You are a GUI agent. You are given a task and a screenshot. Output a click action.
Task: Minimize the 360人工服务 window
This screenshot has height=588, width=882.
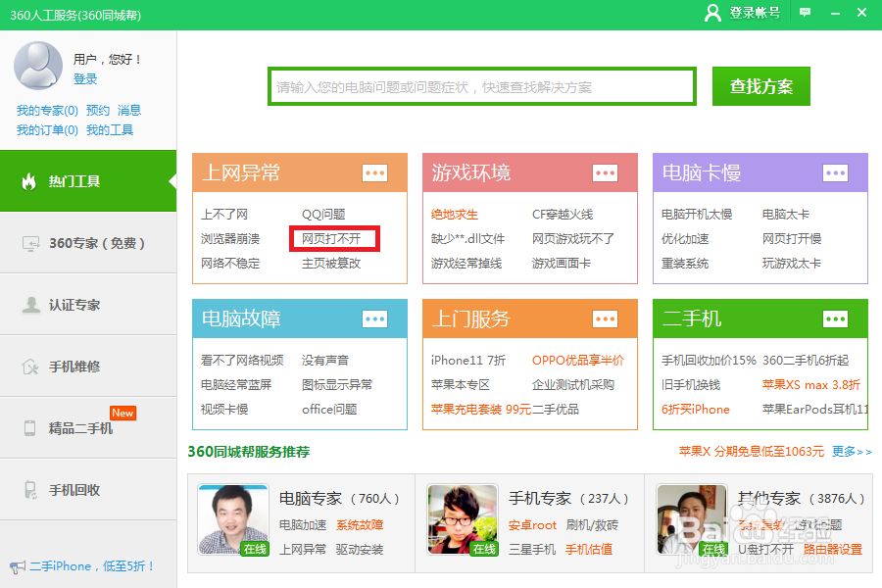click(x=835, y=13)
